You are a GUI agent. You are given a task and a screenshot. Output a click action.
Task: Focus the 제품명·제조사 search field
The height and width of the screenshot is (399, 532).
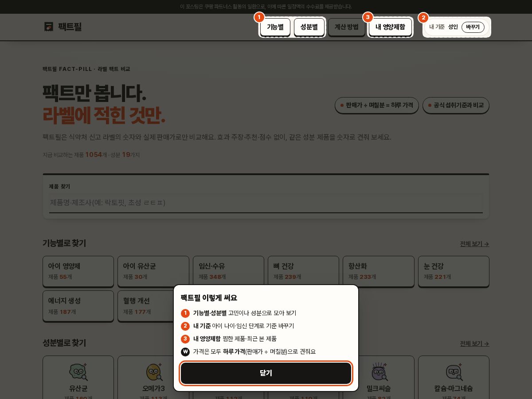pos(266,203)
